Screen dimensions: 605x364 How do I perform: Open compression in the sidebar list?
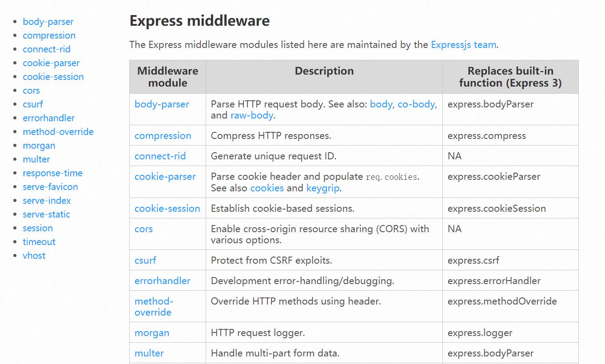49,36
